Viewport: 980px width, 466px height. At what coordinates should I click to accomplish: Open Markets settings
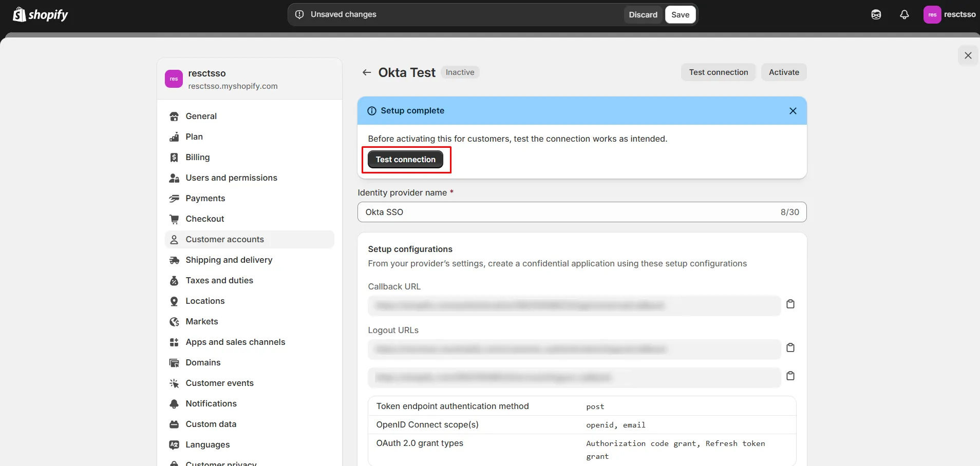click(x=250, y=322)
